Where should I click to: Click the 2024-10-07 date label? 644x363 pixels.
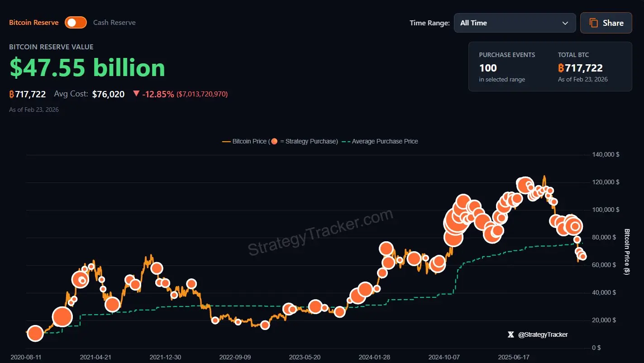coord(444,357)
